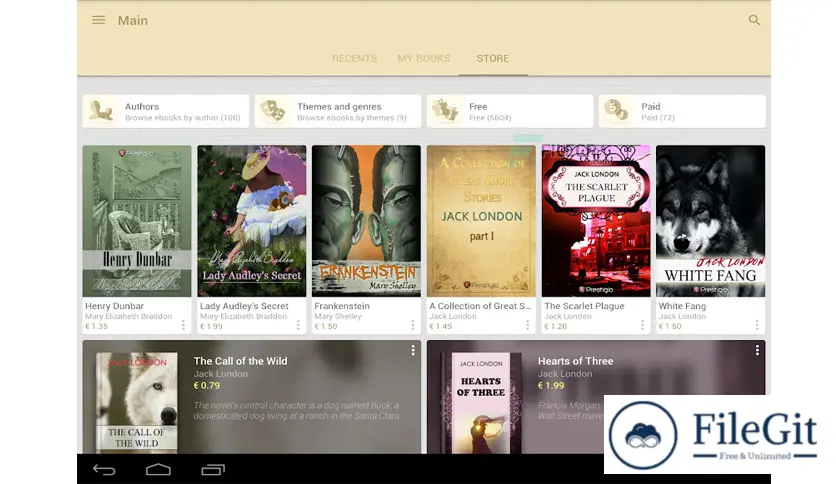Click the Main screen title
This screenshot has width=836, height=484.
click(133, 20)
